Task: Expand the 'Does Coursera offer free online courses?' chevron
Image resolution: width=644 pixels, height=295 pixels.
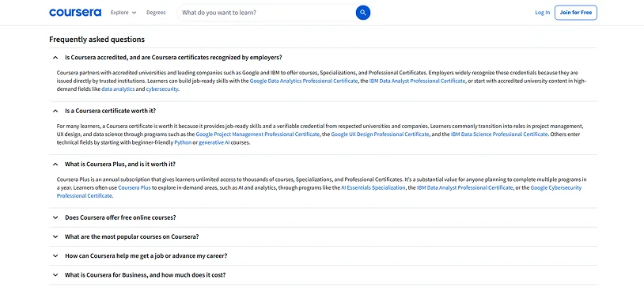Action: pyautogui.click(x=55, y=217)
